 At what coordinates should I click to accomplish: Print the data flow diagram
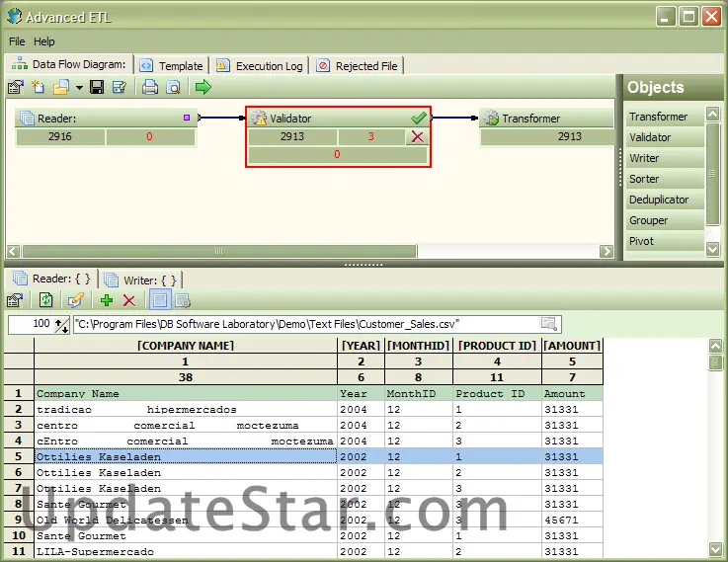click(150, 87)
